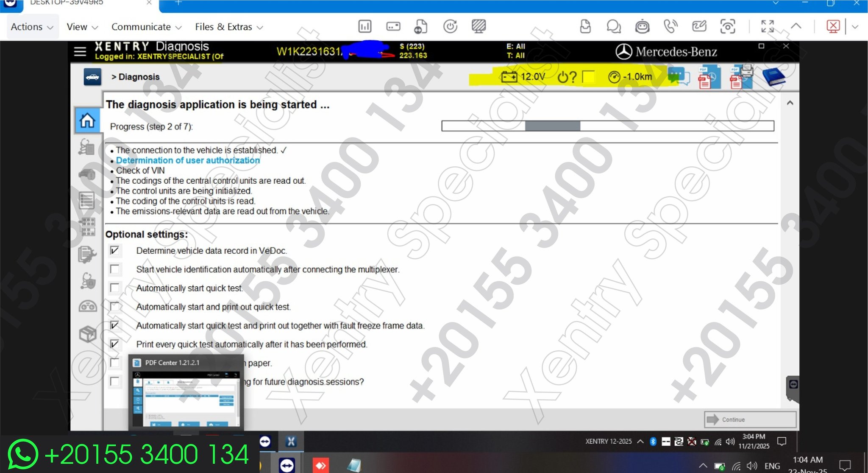Click the Xentry X icon in remote taskbar
Viewport: 868px width, 473px height.
click(x=291, y=442)
